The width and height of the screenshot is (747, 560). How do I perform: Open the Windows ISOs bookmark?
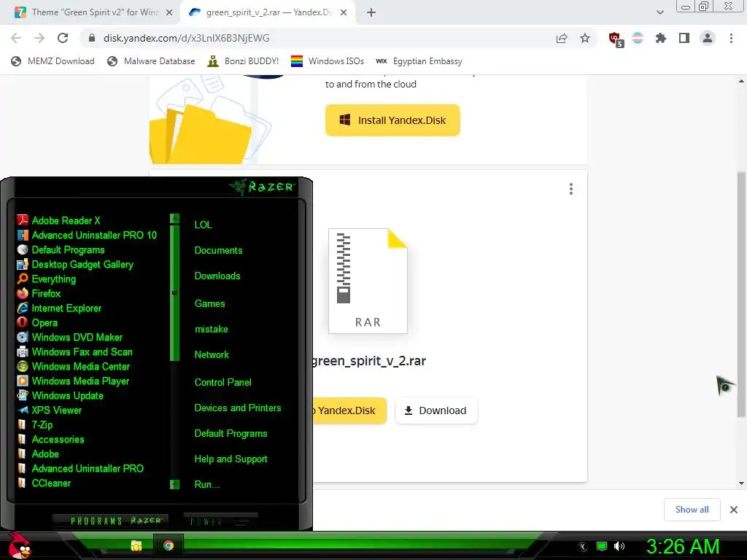tap(328, 61)
